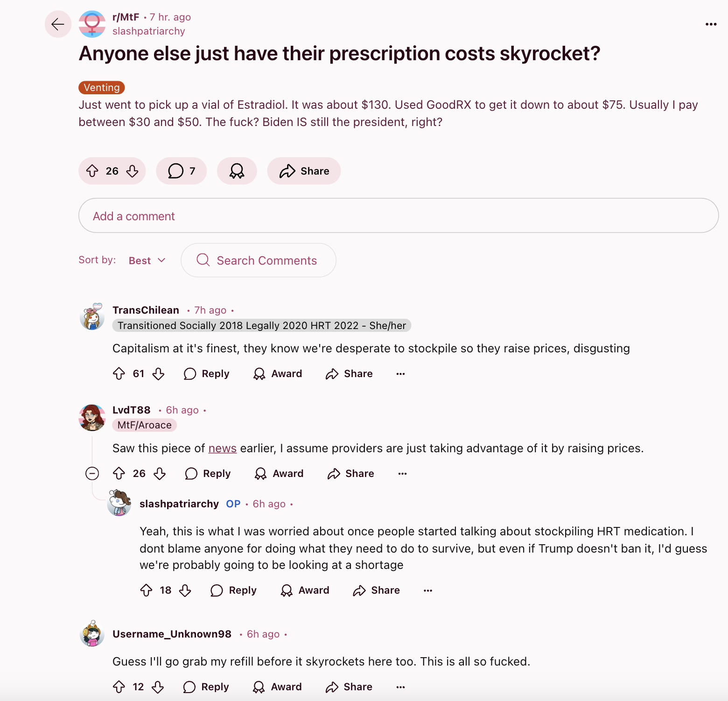
Task: Open the news link in LvdT88's comment
Action: [223, 449]
